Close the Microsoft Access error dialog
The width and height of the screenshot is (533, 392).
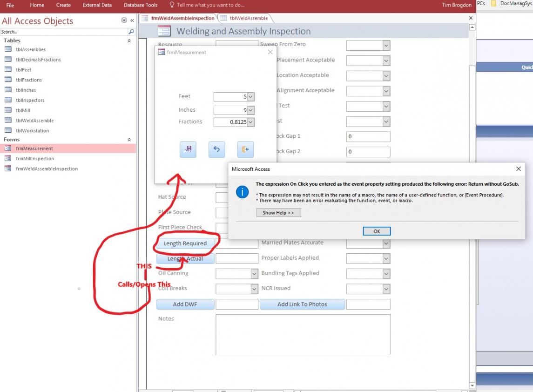pos(519,169)
